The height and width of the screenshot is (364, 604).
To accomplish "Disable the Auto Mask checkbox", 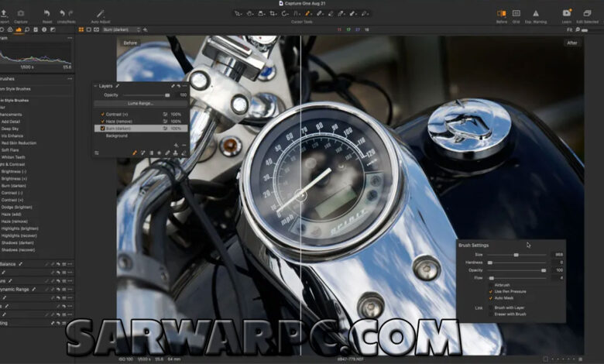I will pyautogui.click(x=491, y=297).
